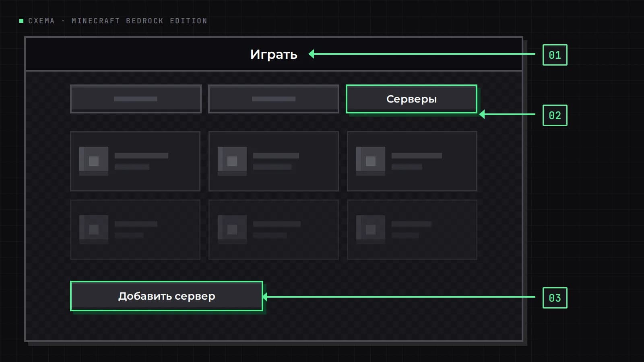Click the Играть screen title
Image resolution: width=644 pixels, height=362 pixels.
(x=274, y=54)
